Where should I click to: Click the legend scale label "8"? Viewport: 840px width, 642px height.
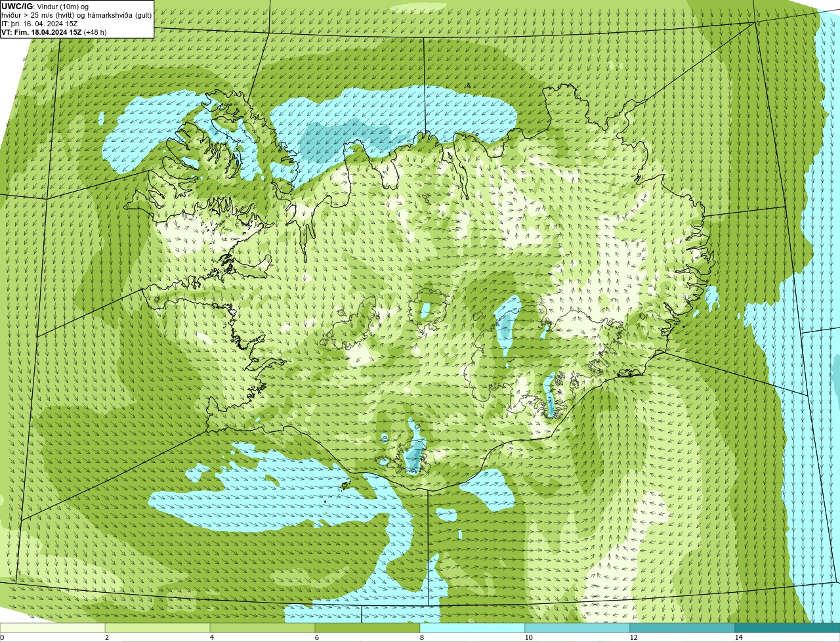point(421,637)
